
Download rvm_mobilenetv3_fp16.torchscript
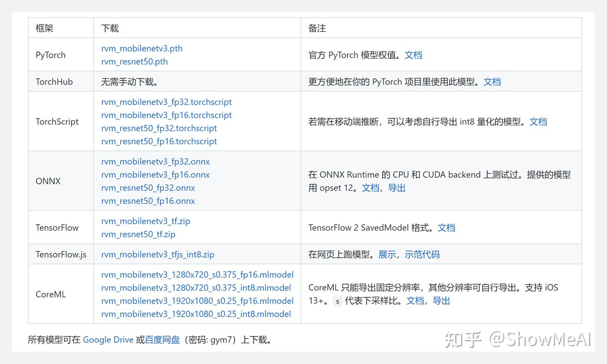166,115
